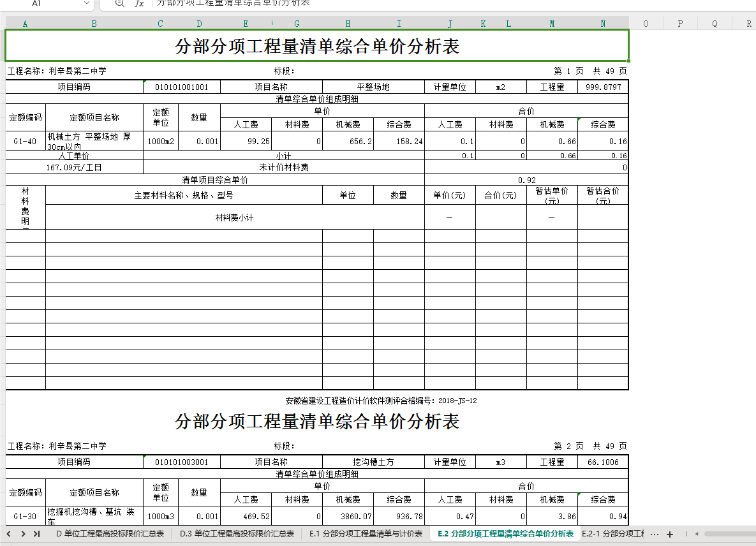Select the quantity value 999.8797
The height and width of the screenshot is (546, 756).
[603, 87]
